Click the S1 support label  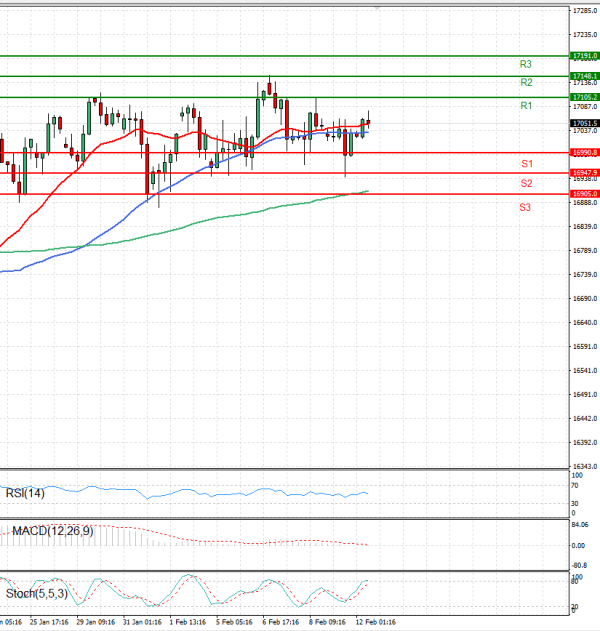[525, 163]
